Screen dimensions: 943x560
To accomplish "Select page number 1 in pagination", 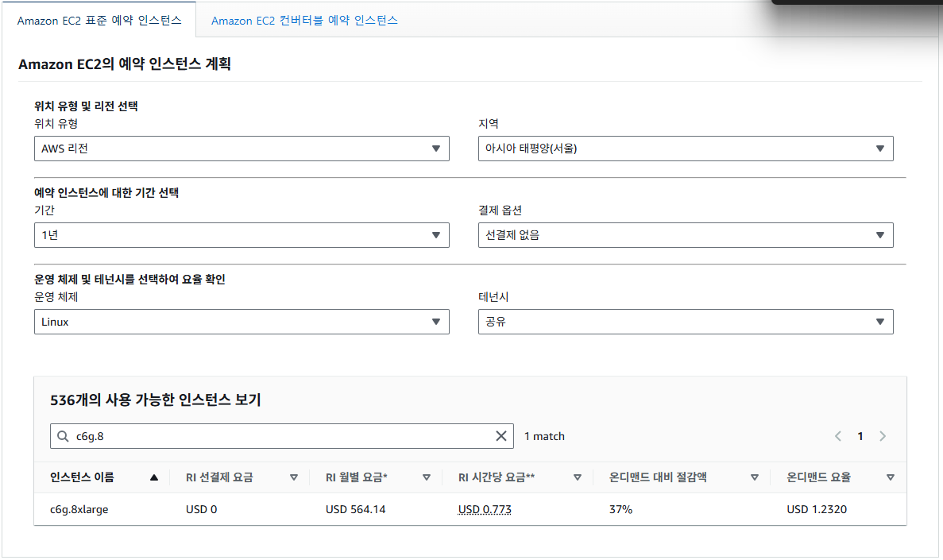I will (x=860, y=436).
